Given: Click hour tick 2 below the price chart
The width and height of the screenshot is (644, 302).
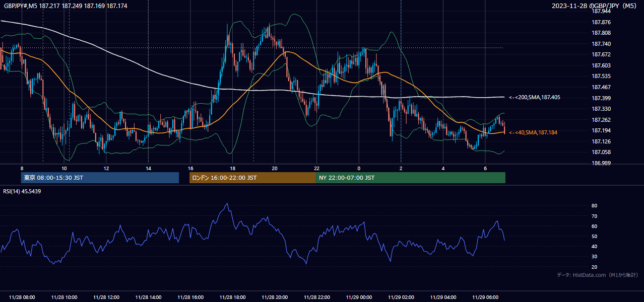Looking at the screenshot, I should (x=401, y=168).
